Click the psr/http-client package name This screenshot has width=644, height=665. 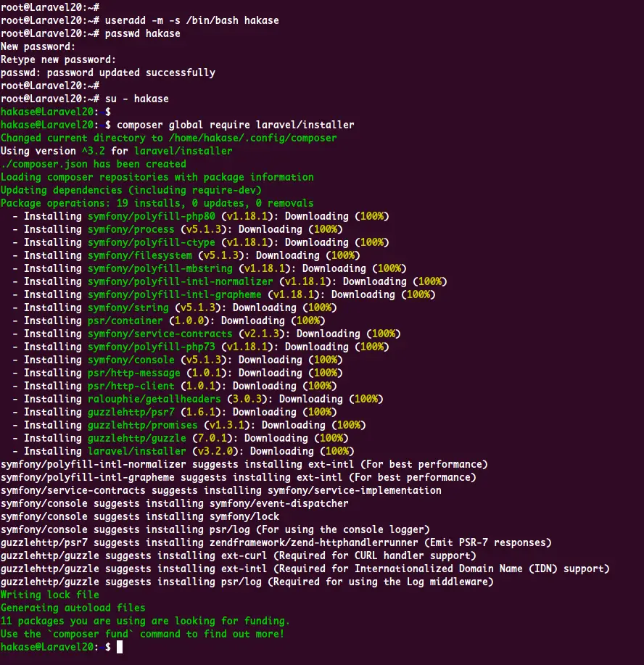[x=131, y=386]
